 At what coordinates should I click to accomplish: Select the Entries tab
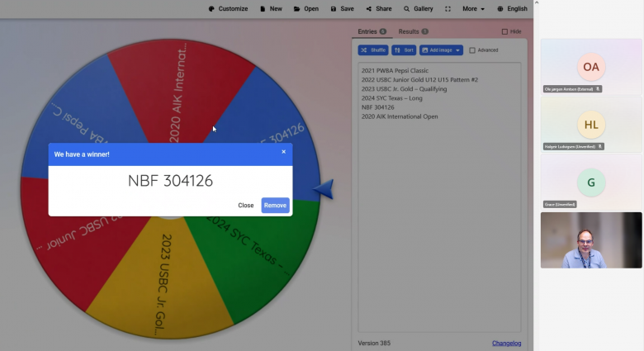tap(372, 31)
